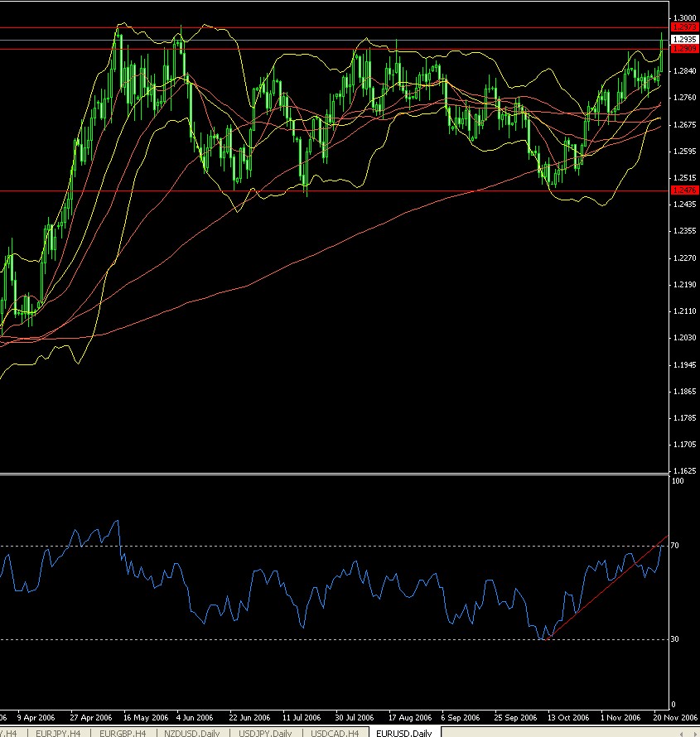This screenshot has width=700, height=737.
Task: Click the 13 Oct 2006 date label
Action: 568,718
